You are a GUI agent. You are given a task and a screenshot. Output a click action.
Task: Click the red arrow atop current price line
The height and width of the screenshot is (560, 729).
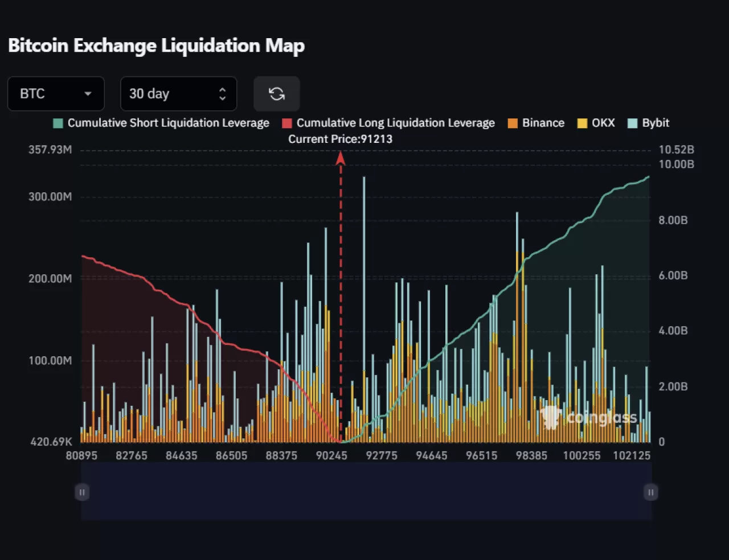click(341, 158)
